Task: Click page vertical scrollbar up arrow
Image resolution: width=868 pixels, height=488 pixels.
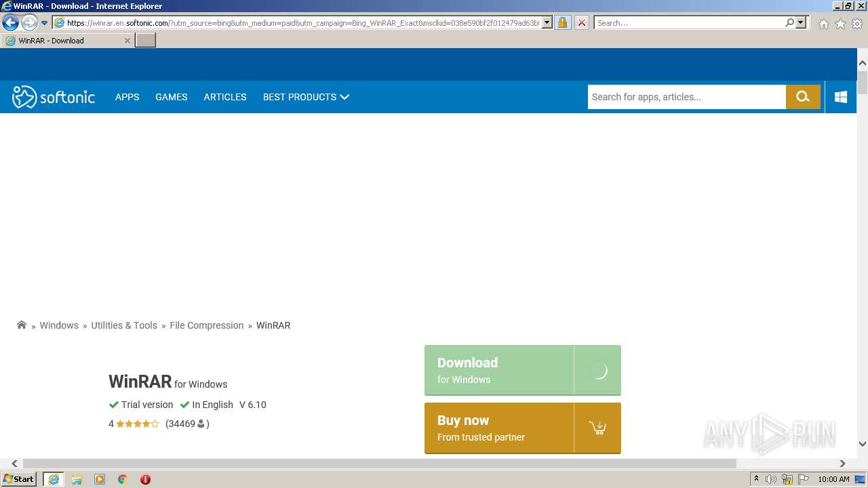Action: 862,63
